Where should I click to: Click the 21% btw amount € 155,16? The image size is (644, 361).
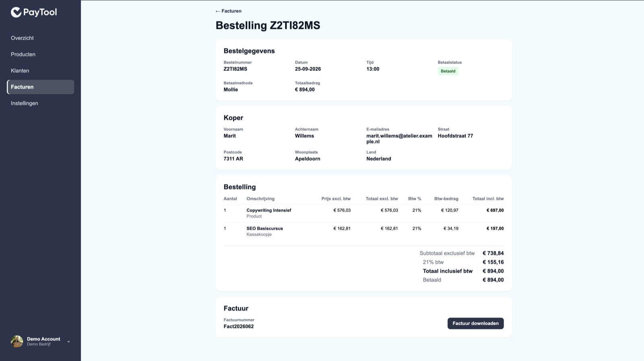pyautogui.click(x=493, y=262)
